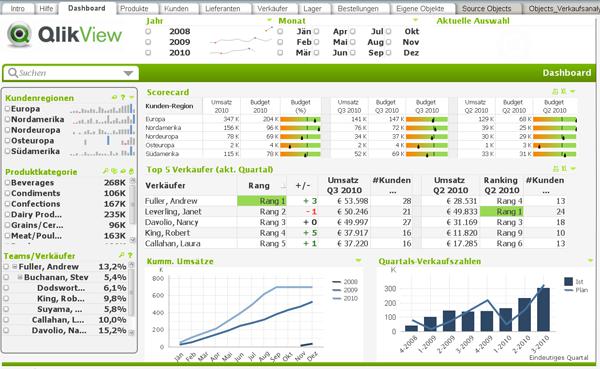
Task: Select the 2009 year radio option
Action: (148, 42)
